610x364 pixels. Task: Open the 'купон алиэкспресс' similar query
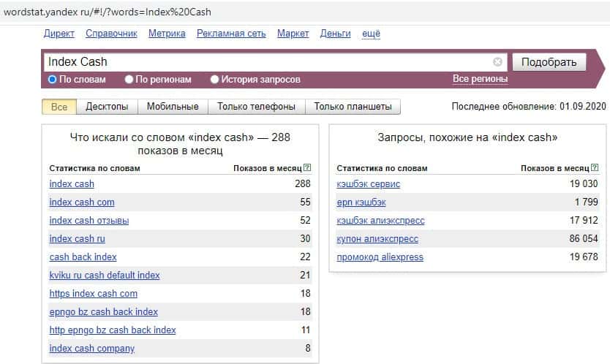(377, 239)
